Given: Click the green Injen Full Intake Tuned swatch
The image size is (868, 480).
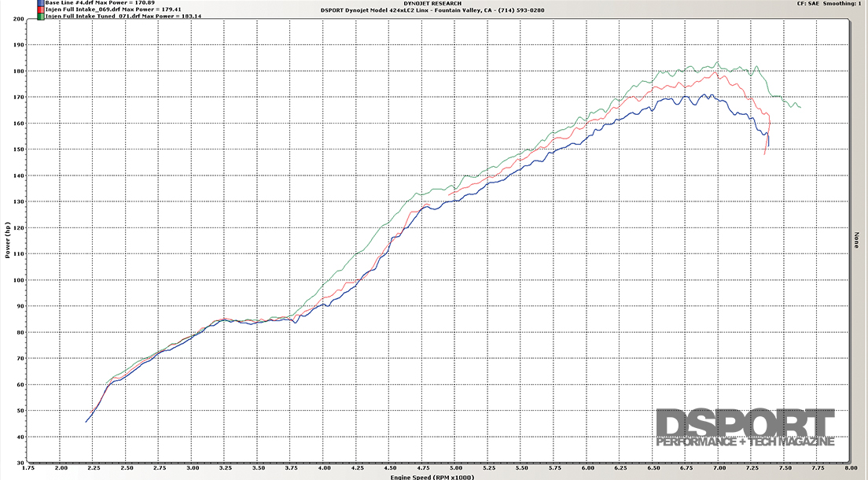Looking at the screenshot, I should click(x=41, y=15).
